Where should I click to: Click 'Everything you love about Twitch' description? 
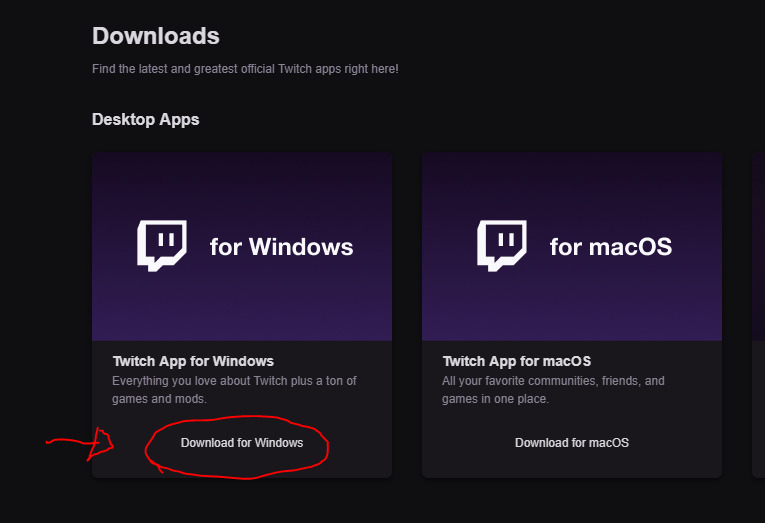[x=234, y=390]
